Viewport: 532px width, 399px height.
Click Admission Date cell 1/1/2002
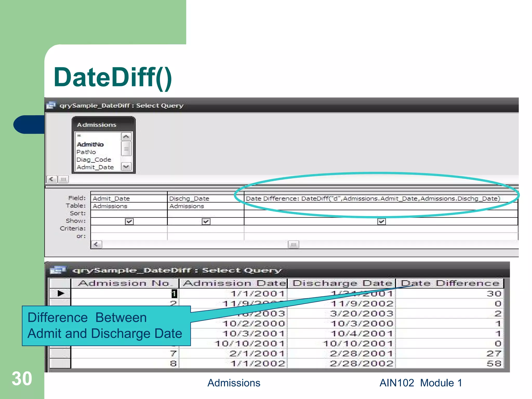click(x=233, y=363)
